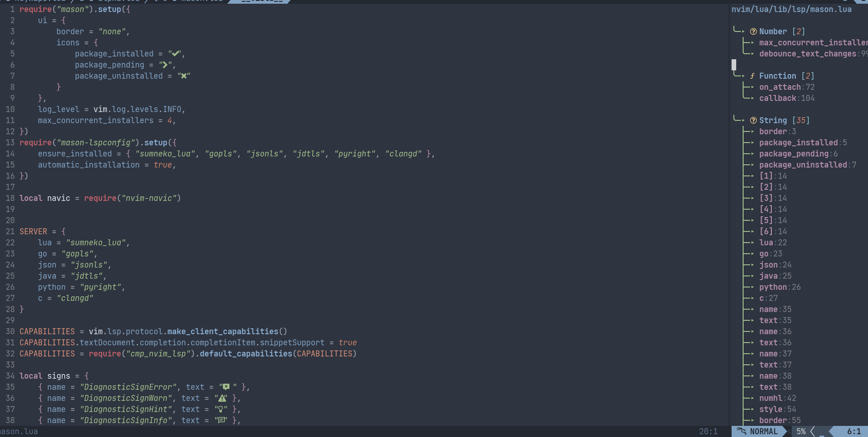Click line number 17 in the gutter
The width and height of the screenshot is (868, 437).
coord(10,187)
